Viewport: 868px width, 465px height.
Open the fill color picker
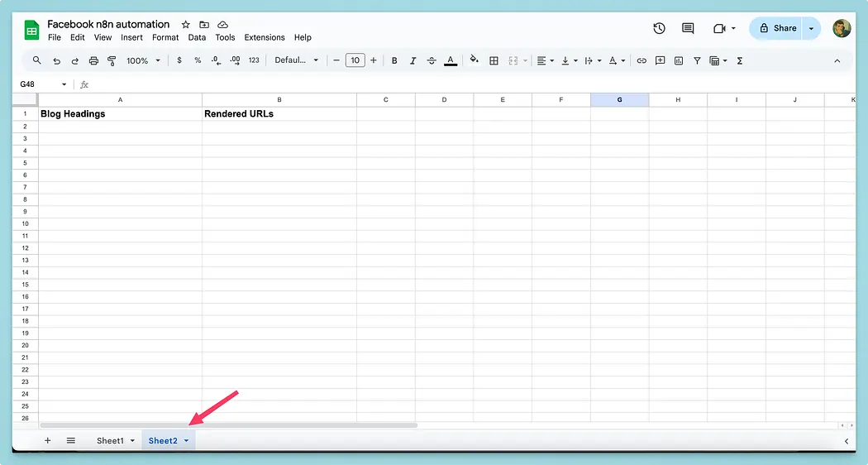tap(474, 60)
